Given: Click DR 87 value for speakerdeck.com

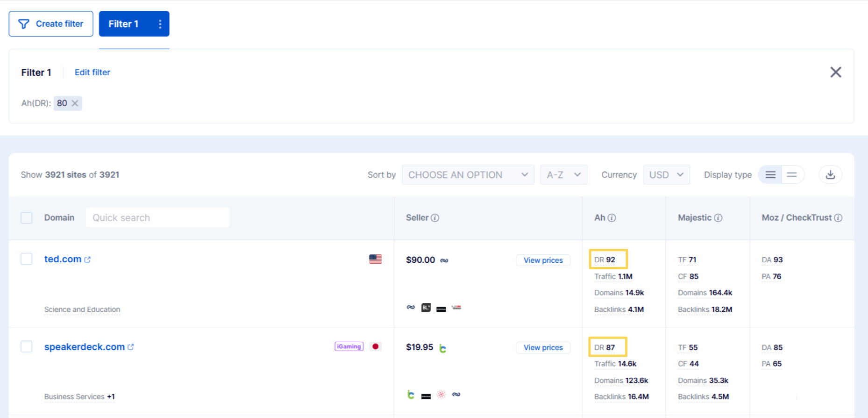Looking at the screenshot, I should [x=605, y=347].
